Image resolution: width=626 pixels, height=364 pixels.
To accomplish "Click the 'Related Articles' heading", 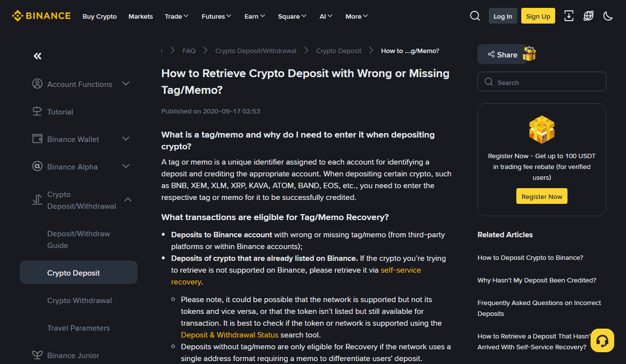I will tap(505, 234).
